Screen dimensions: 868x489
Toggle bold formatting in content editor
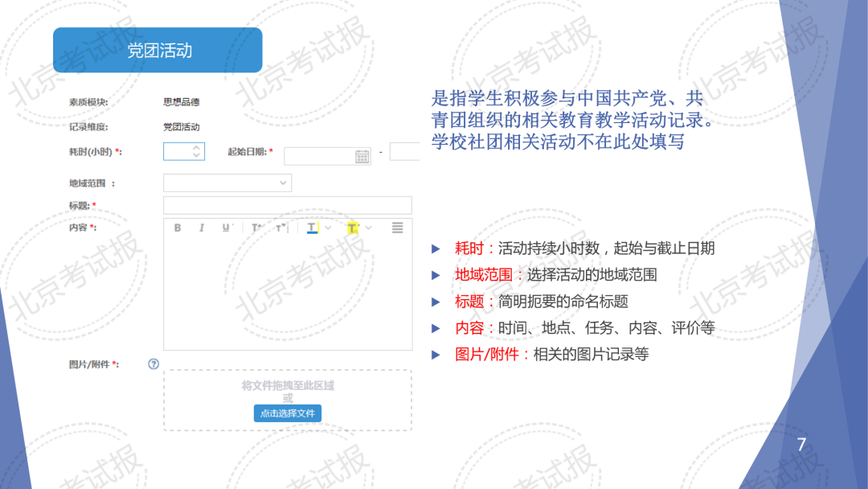click(x=178, y=228)
